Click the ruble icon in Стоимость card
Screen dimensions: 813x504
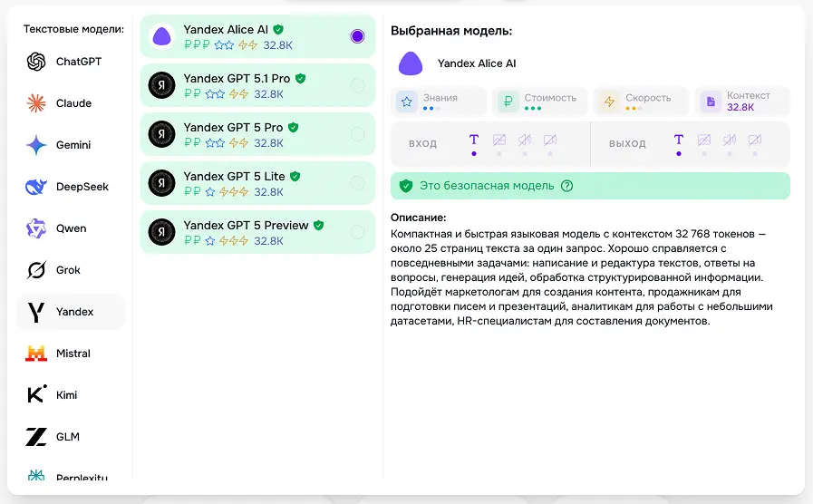tap(508, 102)
